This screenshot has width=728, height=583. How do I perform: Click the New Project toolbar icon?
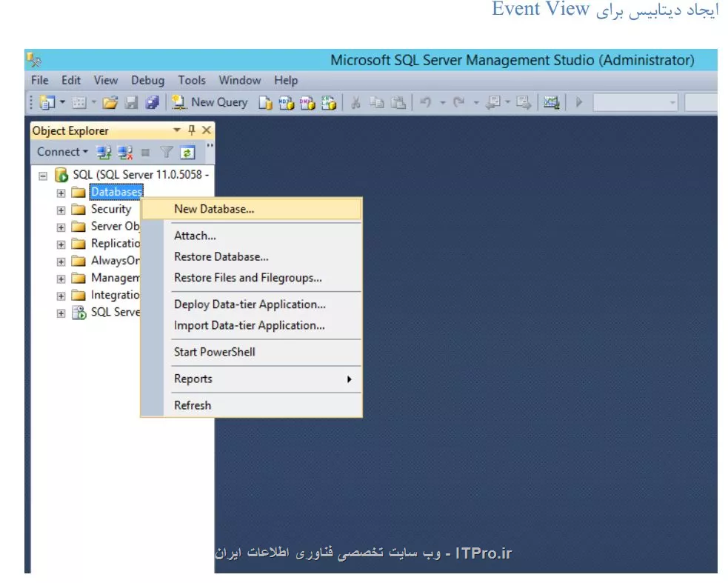47,102
